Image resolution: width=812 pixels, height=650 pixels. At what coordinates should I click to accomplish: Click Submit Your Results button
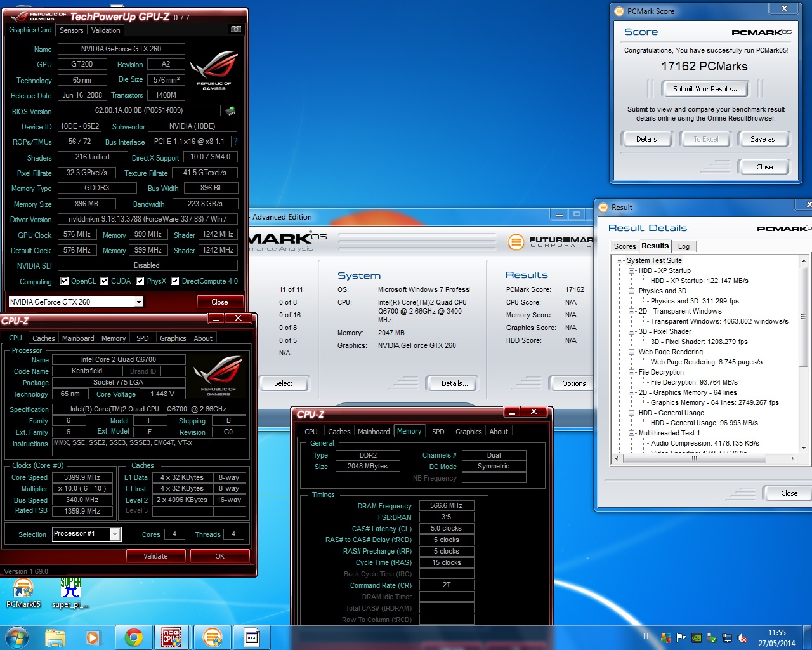(x=705, y=89)
